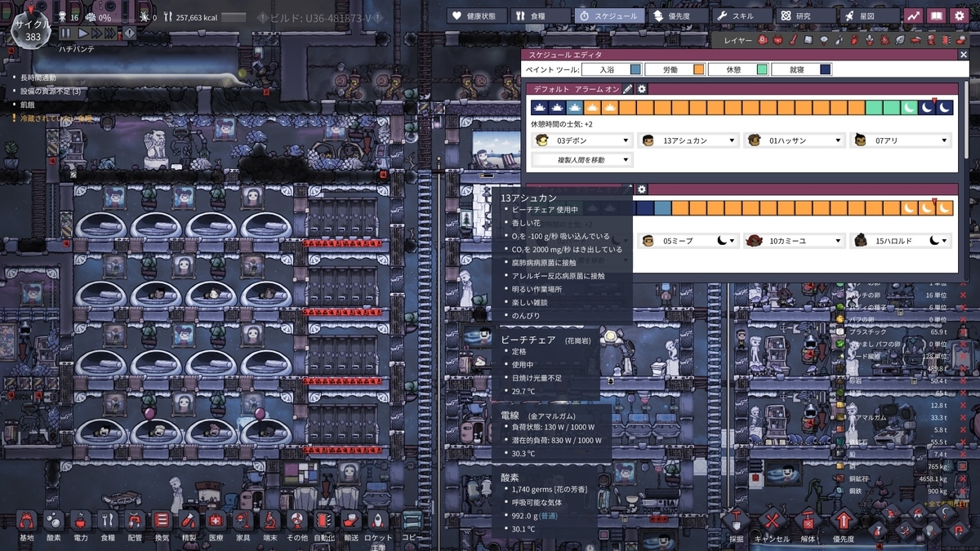Open the 食糧 consumables menu at top

tap(540, 16)
